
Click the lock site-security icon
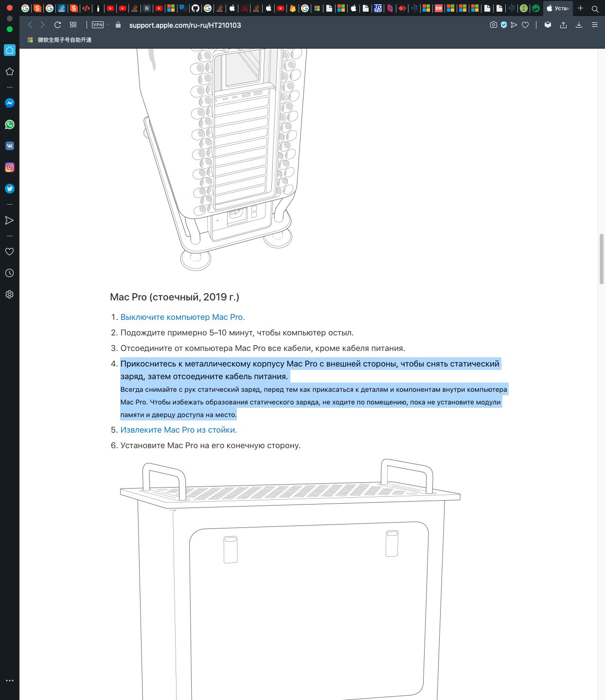[118, 25]
